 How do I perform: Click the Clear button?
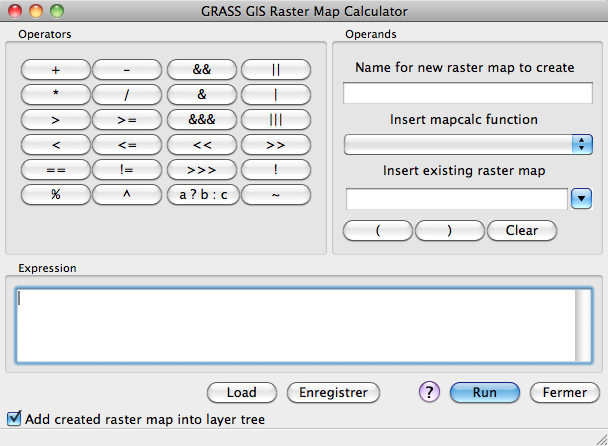(x=521, y=230)
